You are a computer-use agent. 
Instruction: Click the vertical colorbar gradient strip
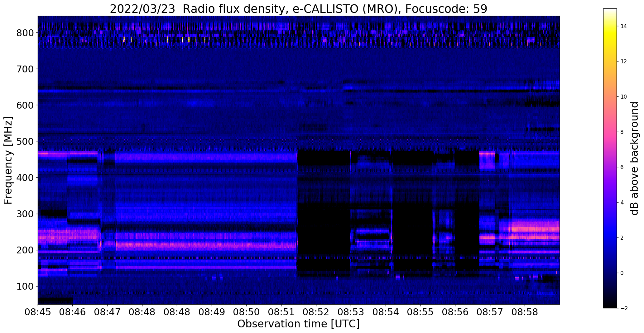click(610, 158)
